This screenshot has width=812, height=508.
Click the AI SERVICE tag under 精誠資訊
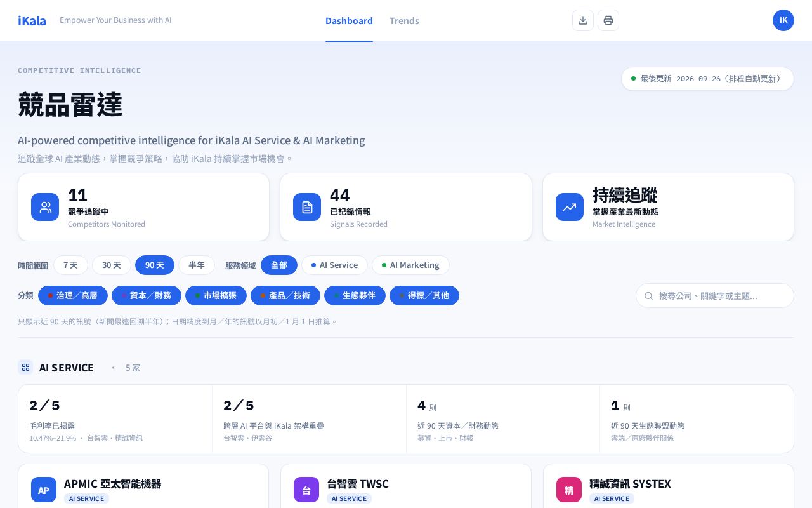tap(612, 498)
